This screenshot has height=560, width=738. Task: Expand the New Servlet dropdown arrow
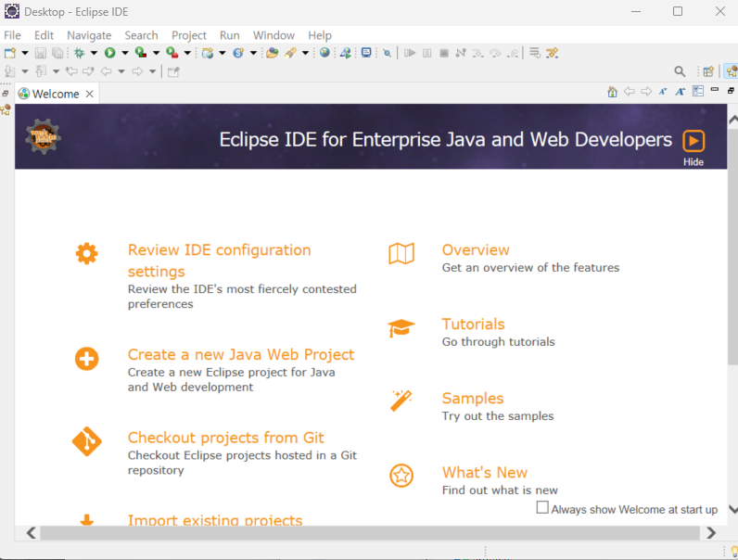(253, 53)
